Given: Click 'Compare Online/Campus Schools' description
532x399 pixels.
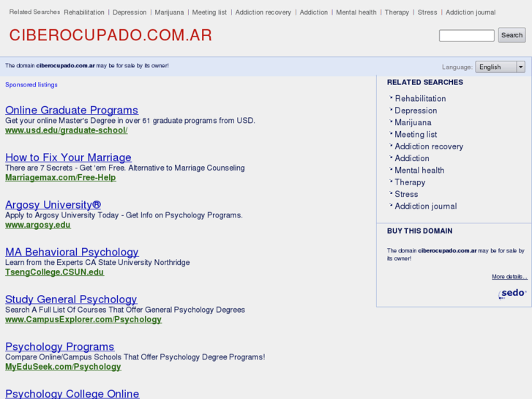Looking at the screenshot, I should [135, 357].
